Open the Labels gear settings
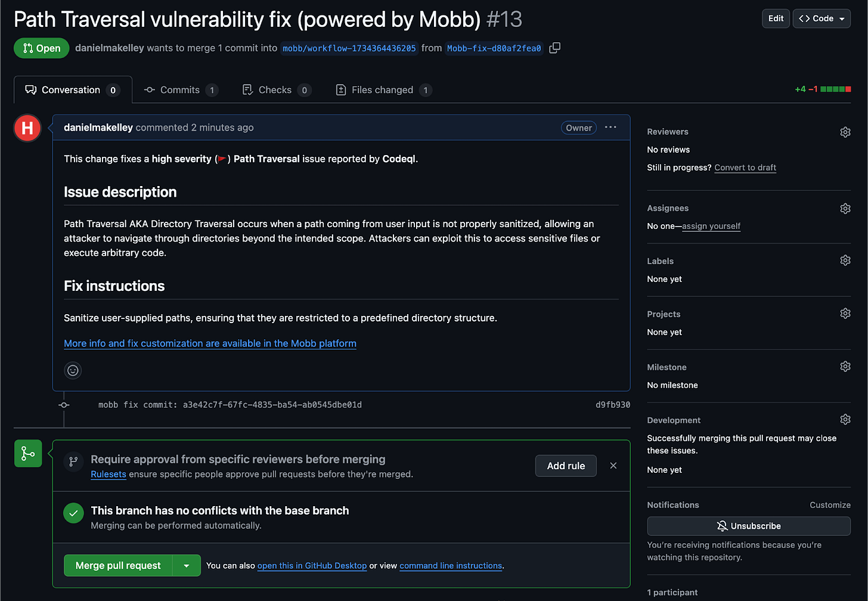The height and width of the screenshot is (601, 868). 845,261
